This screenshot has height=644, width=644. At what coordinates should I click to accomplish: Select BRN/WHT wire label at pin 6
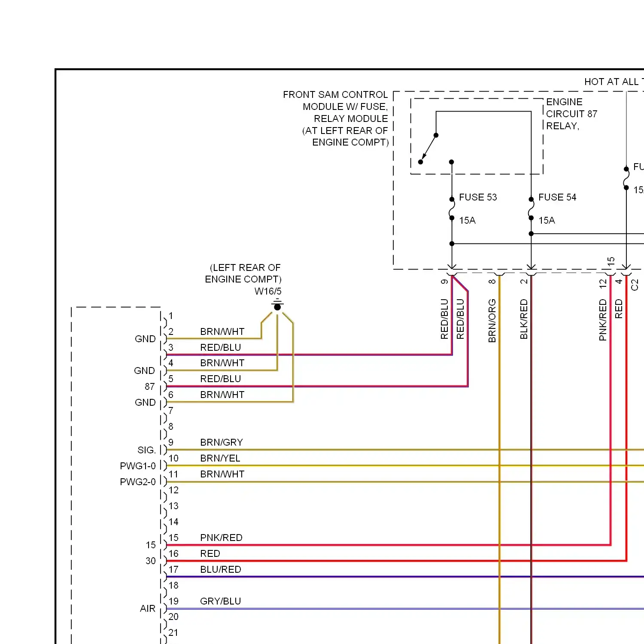click(x=222, y=395)
